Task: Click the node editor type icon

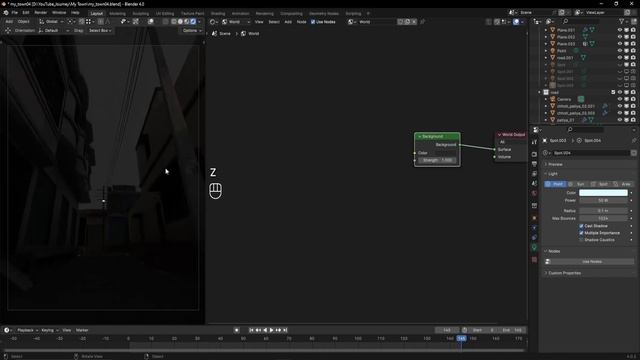Action: pyautogui.click(x=214, y=22)
